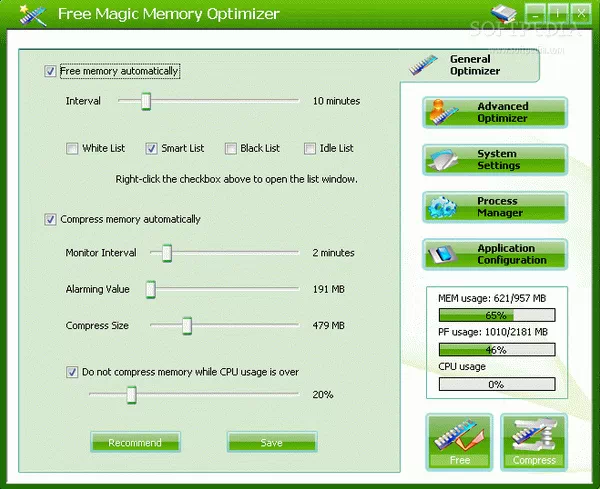
Task: Click the General Optimizer memory stick icon
Action: pos(423,65)
